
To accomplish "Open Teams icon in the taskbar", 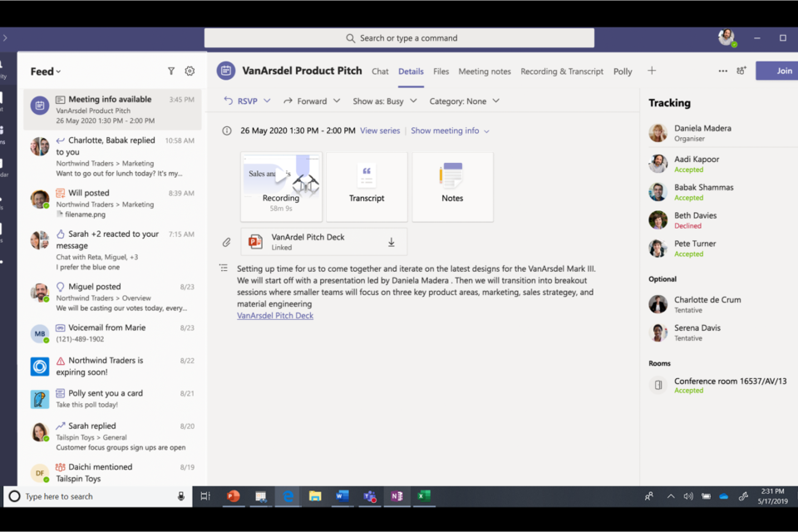I will (x=369, y=496).
